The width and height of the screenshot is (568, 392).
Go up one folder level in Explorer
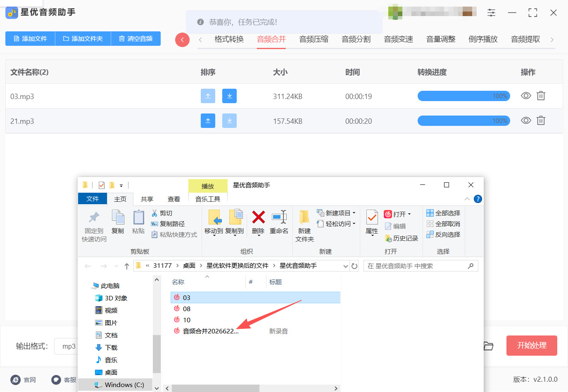click(x=127, y=266)
